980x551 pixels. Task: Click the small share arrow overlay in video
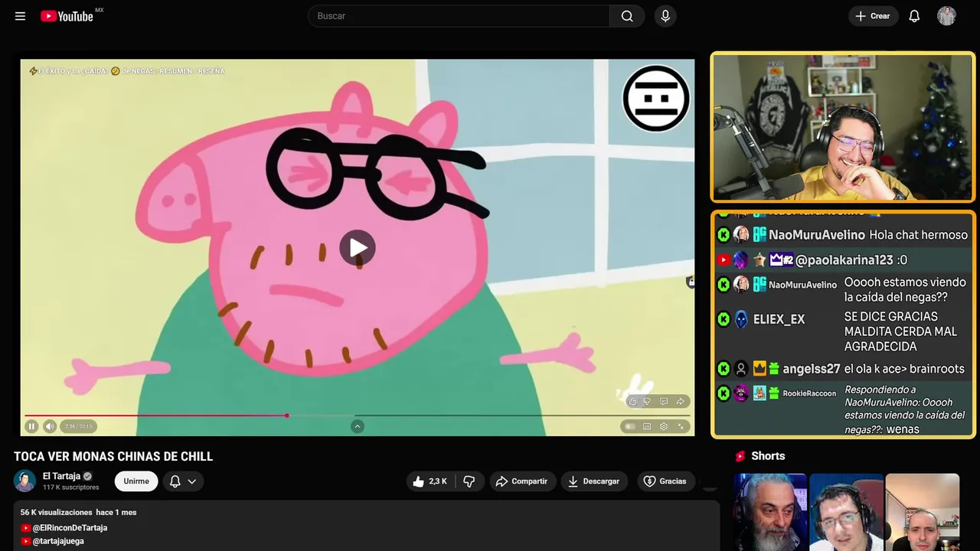680,401
